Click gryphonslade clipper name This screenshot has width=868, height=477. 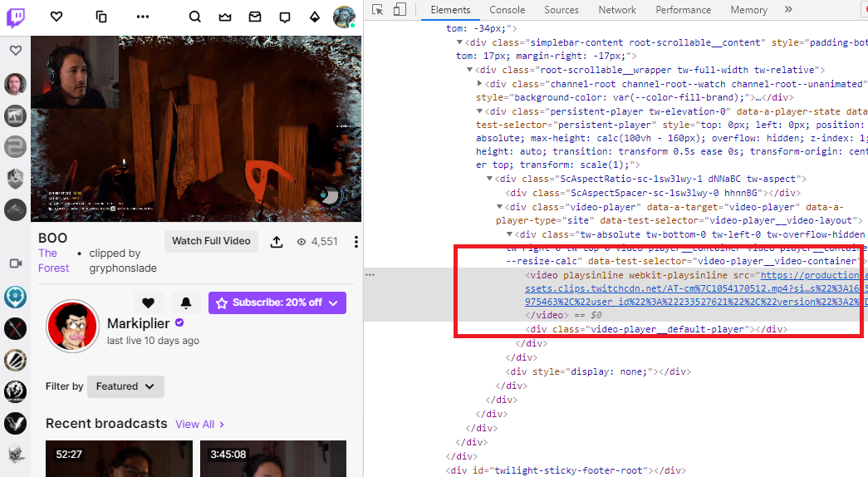click(123, 268)
